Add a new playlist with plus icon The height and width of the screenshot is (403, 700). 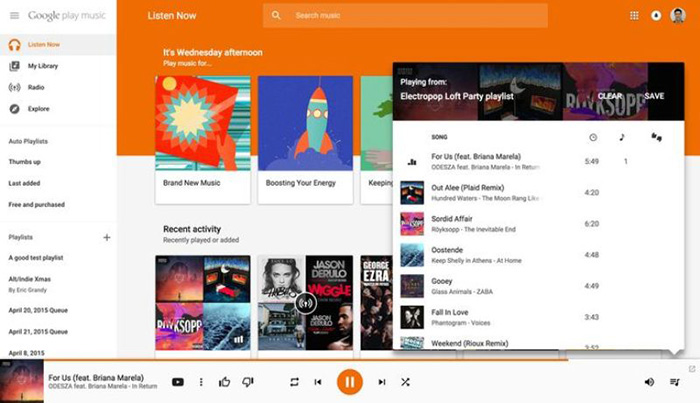pyautogui.click(x=107, y=237)
